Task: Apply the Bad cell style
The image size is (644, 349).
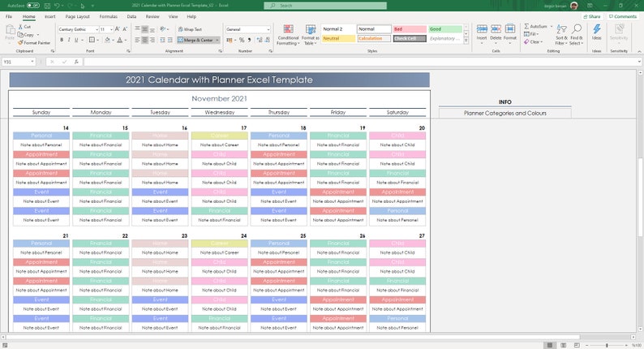Action: tap(410, 29)
